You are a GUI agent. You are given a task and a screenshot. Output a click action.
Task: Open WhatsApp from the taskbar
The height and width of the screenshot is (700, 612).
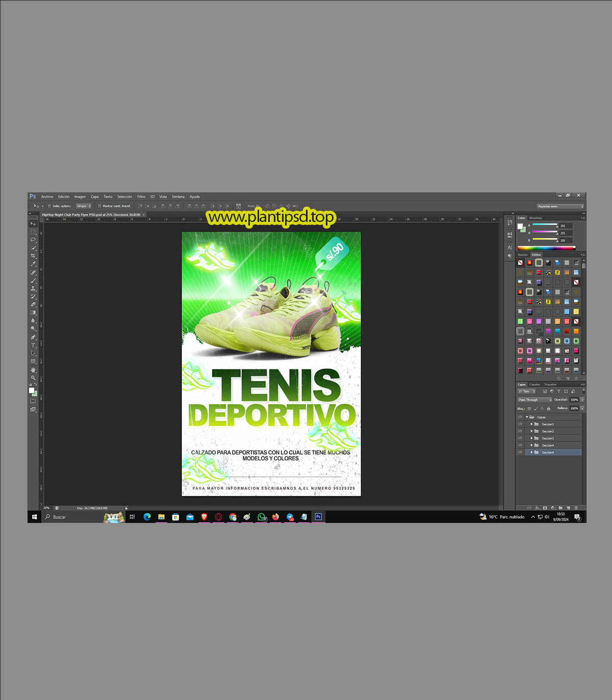262,517
